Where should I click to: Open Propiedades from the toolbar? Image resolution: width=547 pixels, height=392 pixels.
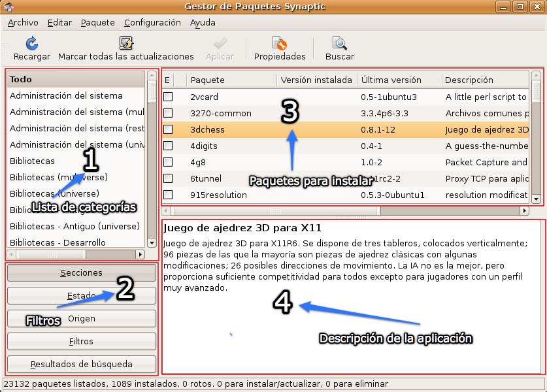[280, 44]
